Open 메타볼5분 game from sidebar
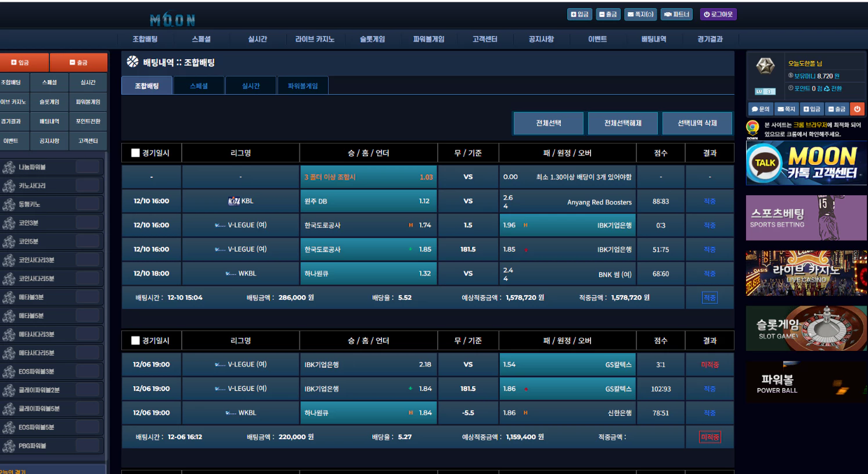This screenshot has height=474, width=868. click(x=52, y=316)
